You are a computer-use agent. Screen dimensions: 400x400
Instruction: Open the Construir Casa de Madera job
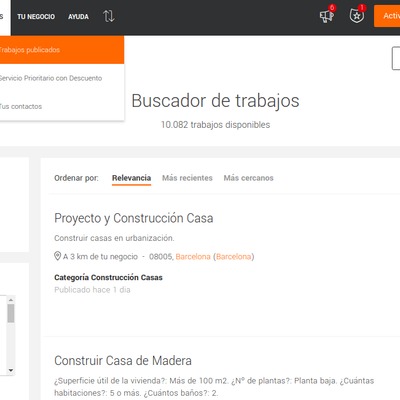coord(123,361)
